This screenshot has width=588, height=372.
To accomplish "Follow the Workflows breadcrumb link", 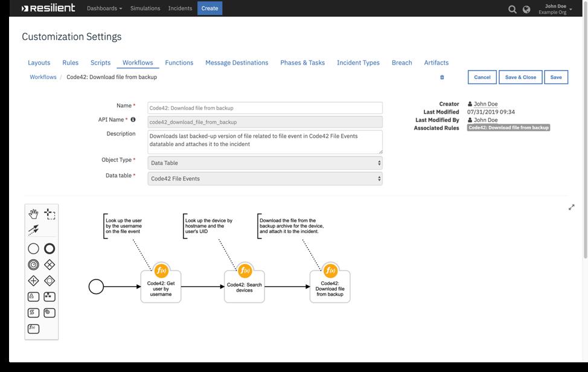I will coord(43,77).
